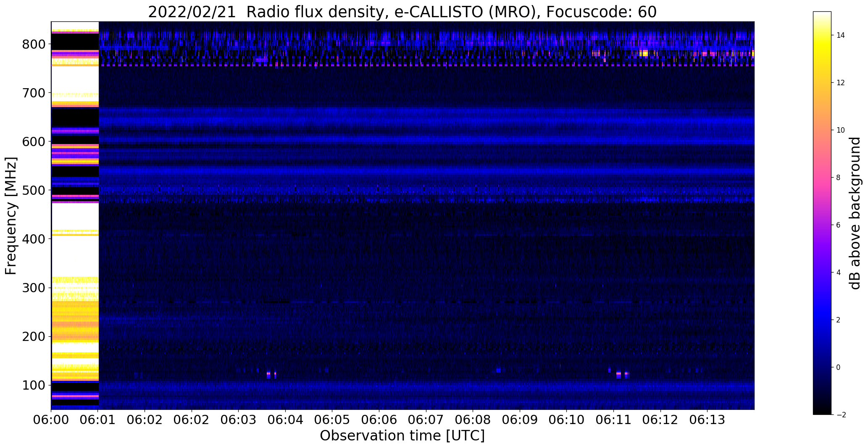The width and height of the screenshot is (868, 448).
Task: Click the colorbar tick label 14
Action: pos(841,35)
